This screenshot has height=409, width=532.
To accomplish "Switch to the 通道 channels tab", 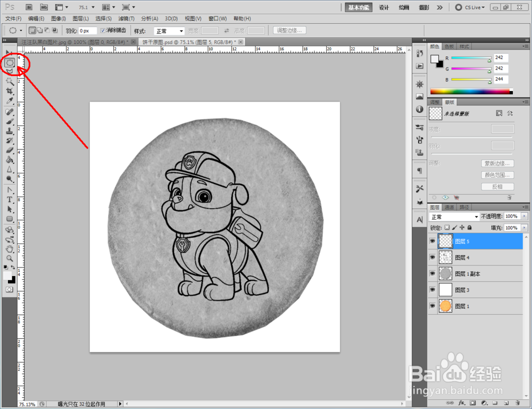I will [449, 207].
